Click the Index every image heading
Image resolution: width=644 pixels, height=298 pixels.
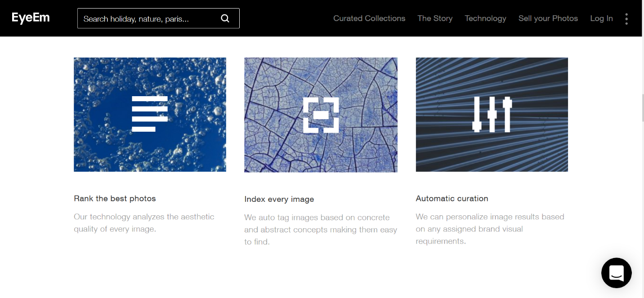tap(279, 199)
